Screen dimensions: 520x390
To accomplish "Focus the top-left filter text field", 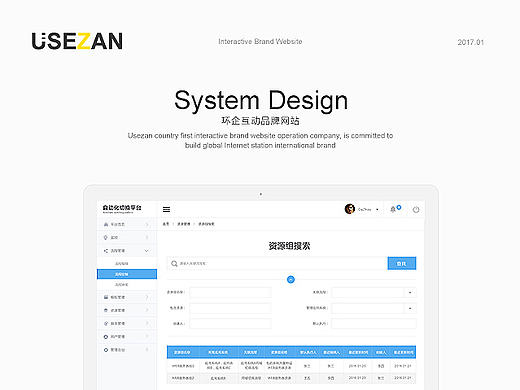I will click(230, 292).
